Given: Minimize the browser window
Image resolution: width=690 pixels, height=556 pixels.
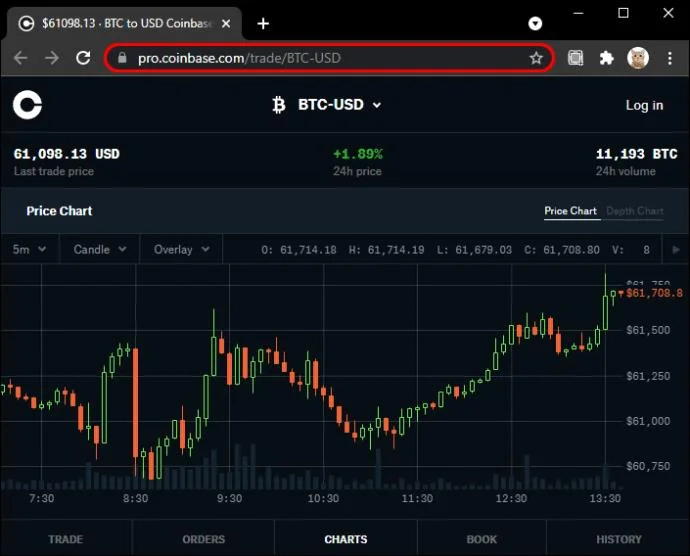Looking at the screenshot, I should point(578,13).
